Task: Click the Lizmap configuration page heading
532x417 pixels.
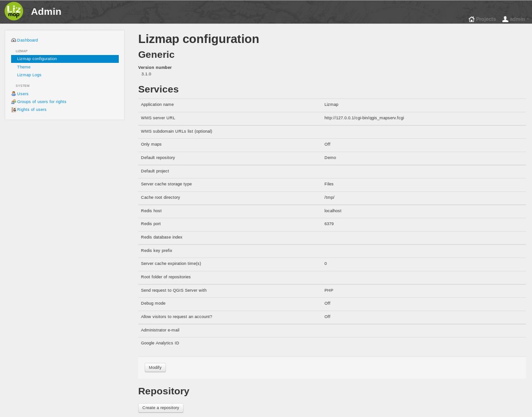Action: click(198, 39)
